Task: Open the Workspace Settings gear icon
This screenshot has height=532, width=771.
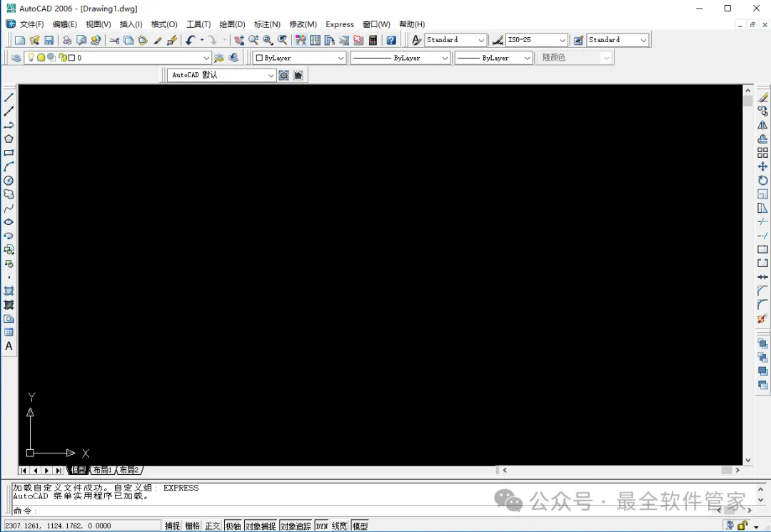Action: tap(283, 75)
